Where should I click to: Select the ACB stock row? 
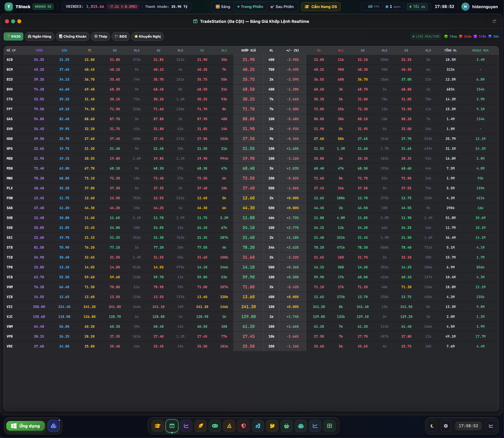251,60
